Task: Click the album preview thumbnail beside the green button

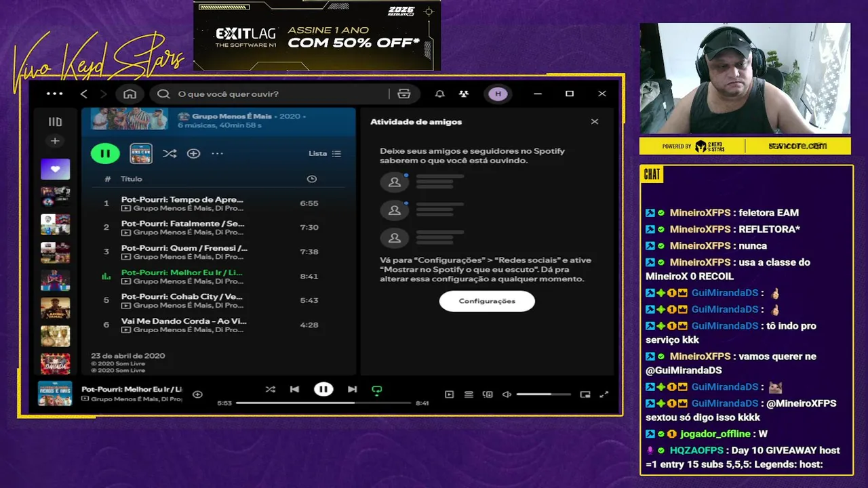Action: [141, 154]
